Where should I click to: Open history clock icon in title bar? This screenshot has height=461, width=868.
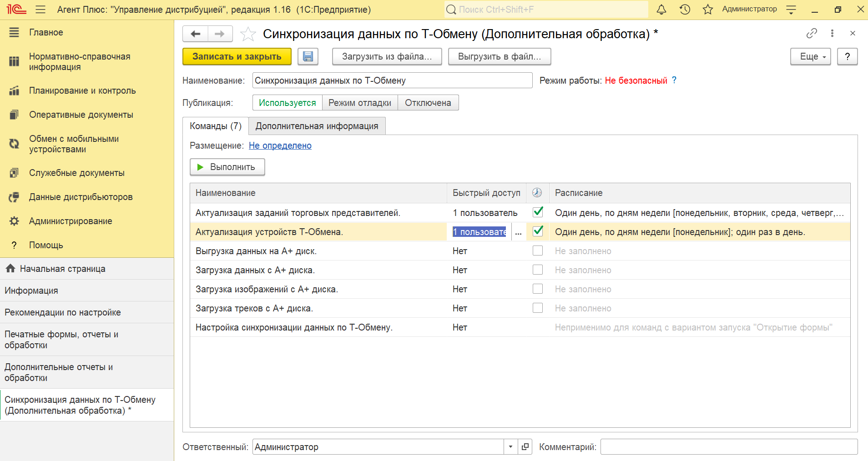pyautogui.click(x=685, y=9)
